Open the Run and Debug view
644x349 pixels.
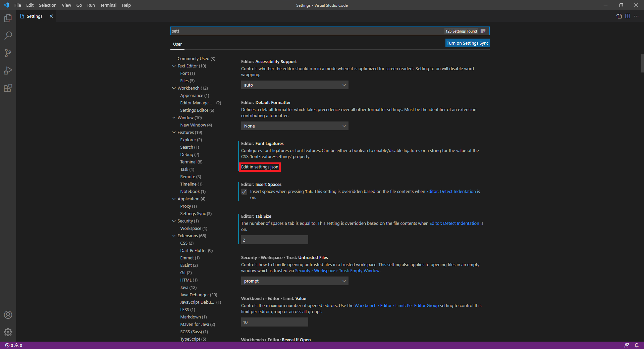click(x=8, y=70)
